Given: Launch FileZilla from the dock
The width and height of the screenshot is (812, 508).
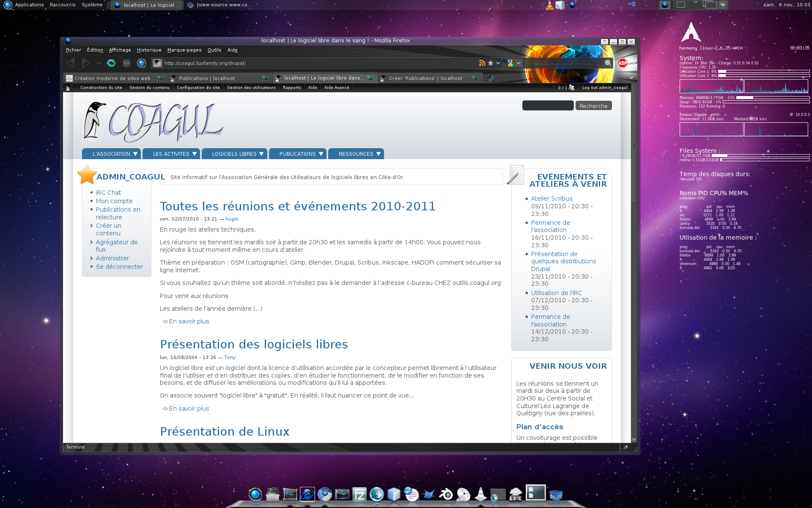Looking at the screenshot, I should (359, 494).
